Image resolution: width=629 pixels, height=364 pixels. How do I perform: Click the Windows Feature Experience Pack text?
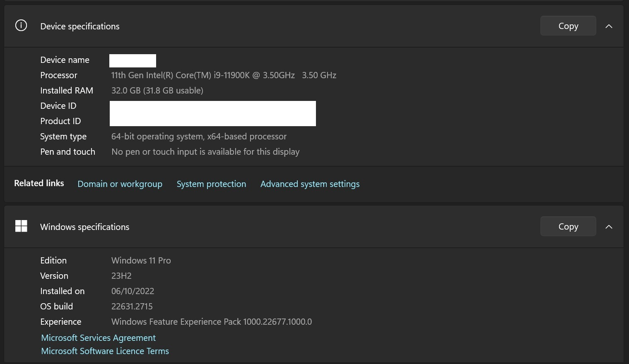click(211, 322)
